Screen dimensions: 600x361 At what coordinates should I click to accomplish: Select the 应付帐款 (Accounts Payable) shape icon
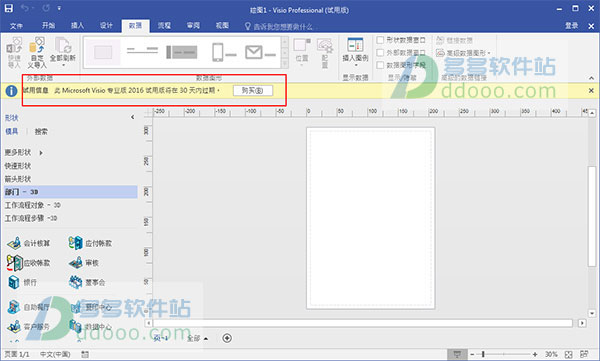click(x=75, y=243)
